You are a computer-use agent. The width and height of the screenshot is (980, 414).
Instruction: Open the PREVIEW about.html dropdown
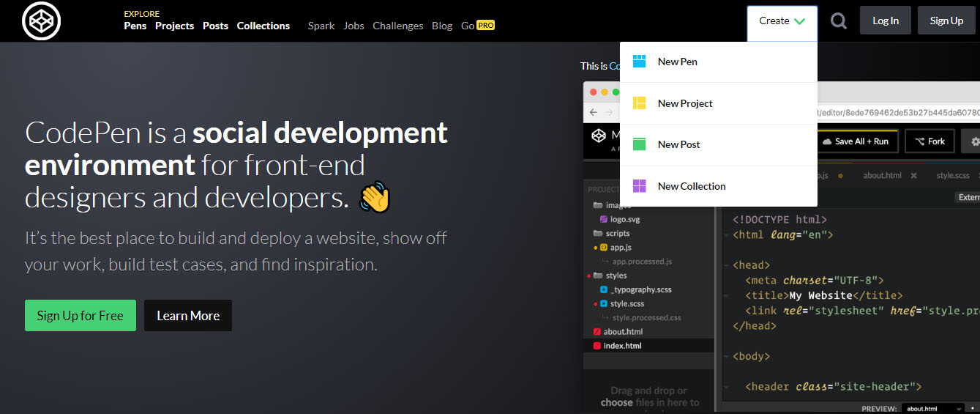[932, 408]
